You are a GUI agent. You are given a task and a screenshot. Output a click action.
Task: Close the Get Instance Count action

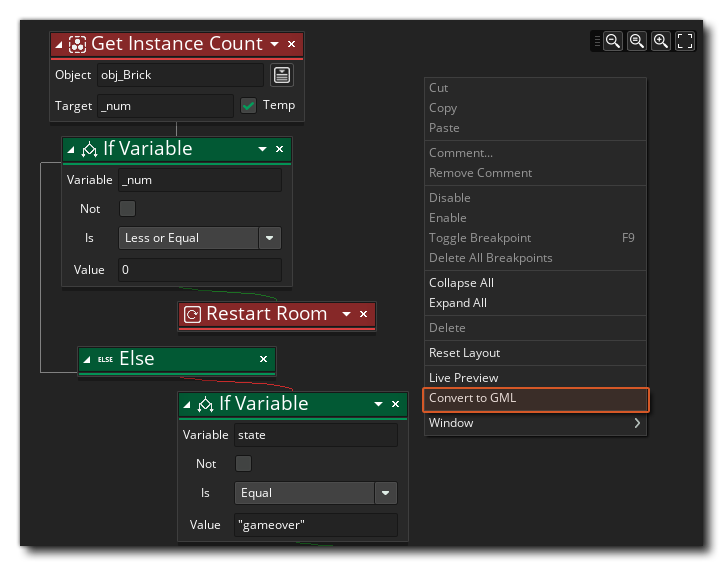(292, 44)
